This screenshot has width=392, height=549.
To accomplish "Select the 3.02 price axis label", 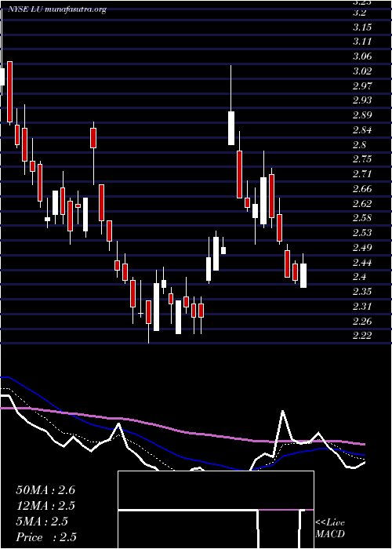I will tap(362, 71).
